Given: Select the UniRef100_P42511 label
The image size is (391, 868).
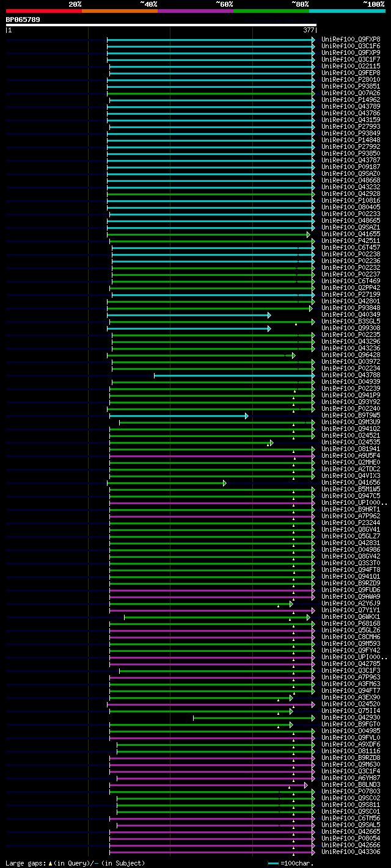Looking at the screenshot, I should pos(351,241).
